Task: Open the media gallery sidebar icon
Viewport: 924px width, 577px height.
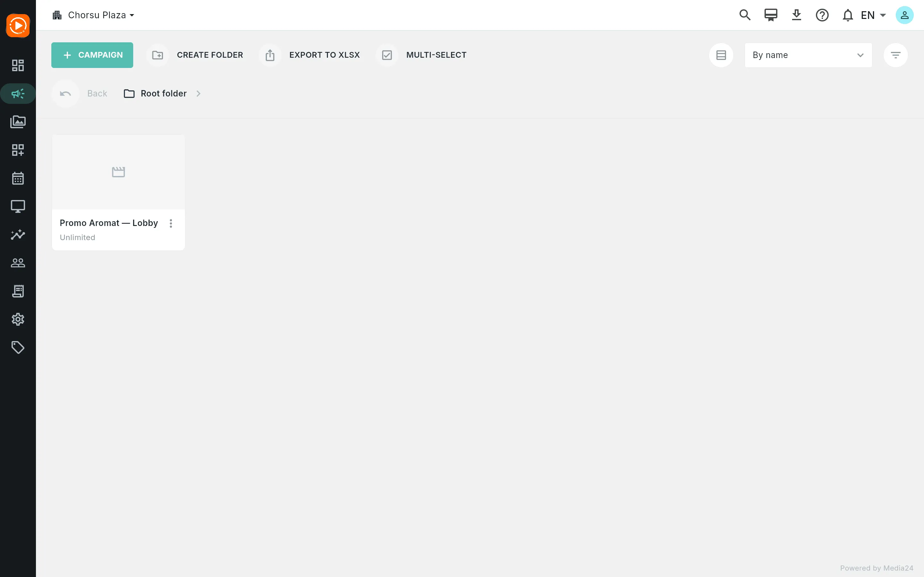Action: pos(18,122)
